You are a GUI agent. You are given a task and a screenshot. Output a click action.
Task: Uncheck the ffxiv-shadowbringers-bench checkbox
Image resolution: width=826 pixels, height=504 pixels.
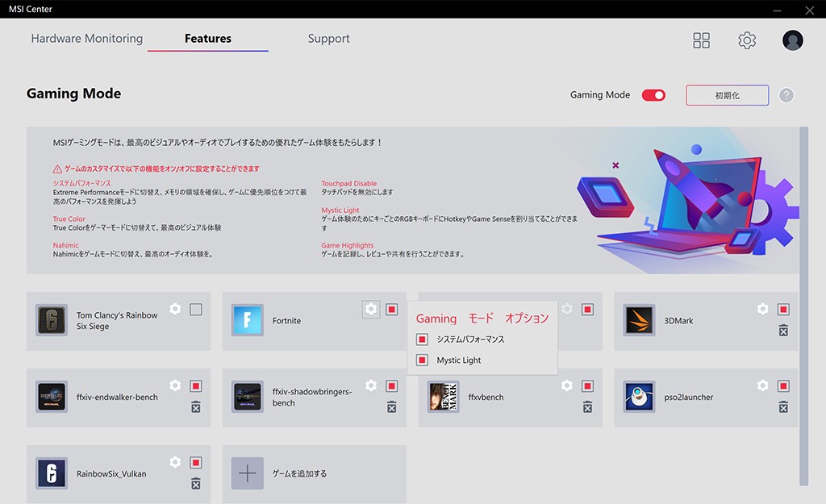(x=391, y=386)
